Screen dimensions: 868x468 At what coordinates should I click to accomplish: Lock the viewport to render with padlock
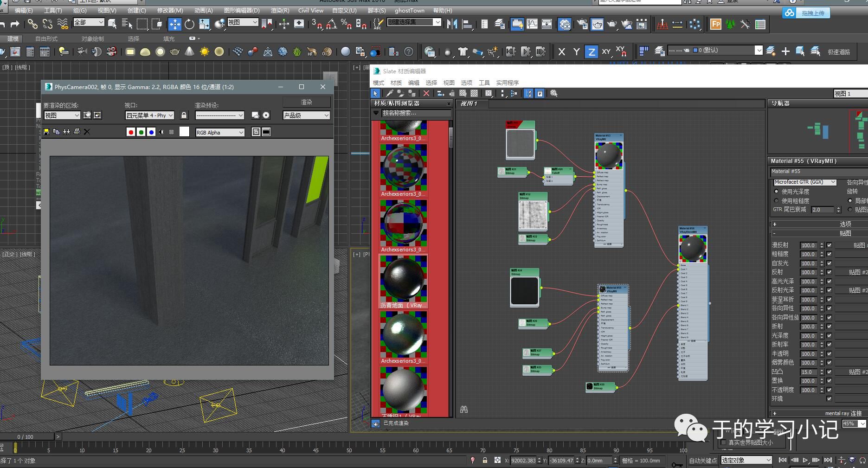(x=184, y=115)
